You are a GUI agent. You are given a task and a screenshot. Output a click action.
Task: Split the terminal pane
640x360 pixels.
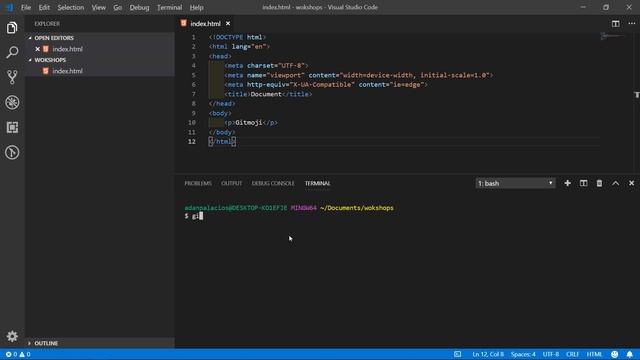click(583, 183)
